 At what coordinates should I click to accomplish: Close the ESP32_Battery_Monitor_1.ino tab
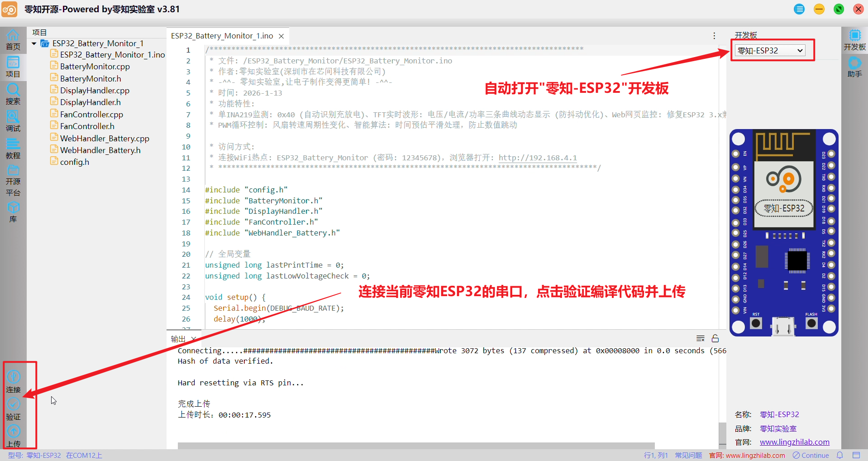[x=281, y=36]
